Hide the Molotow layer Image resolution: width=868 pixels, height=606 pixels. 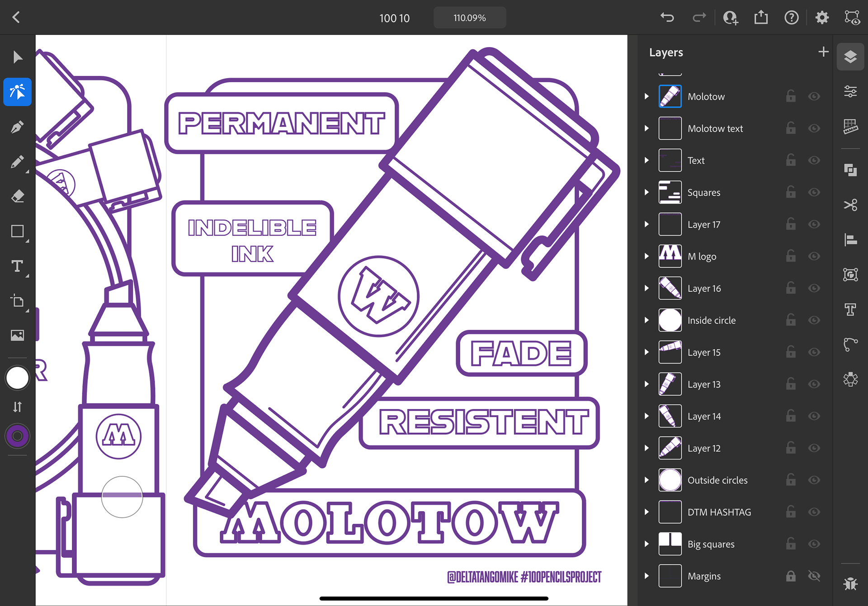click(814, 96)
